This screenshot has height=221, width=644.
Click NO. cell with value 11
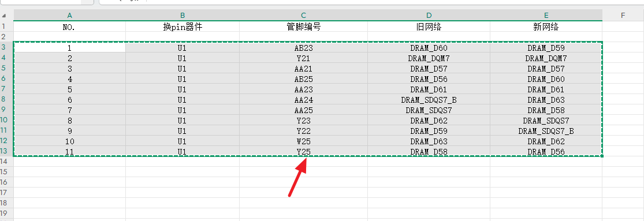[70, 152]
